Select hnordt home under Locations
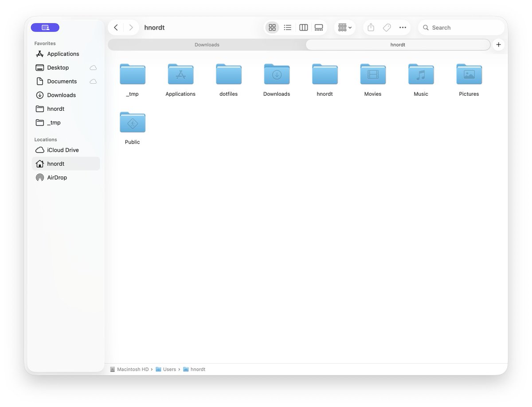The width and height of the screenshot is (532, 407). (x=66, y=164)
